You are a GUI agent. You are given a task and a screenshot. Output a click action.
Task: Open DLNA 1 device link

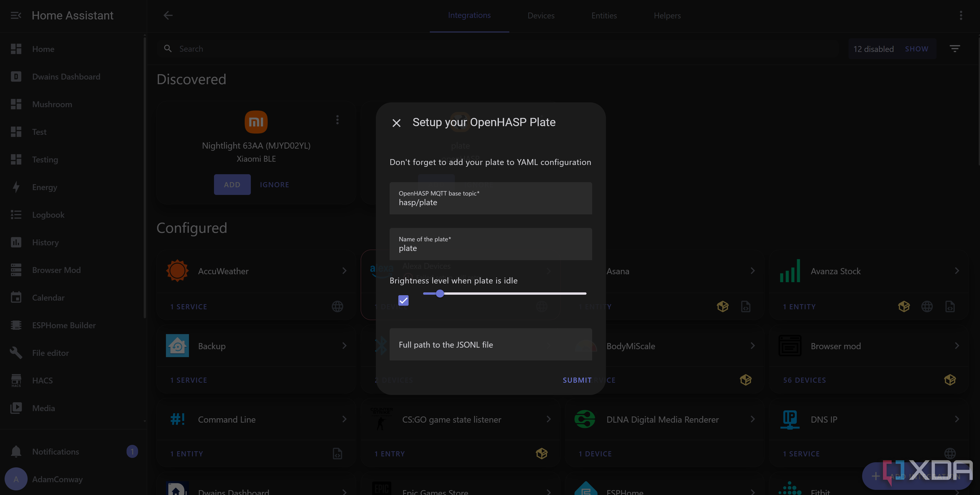tap(595, 454)
